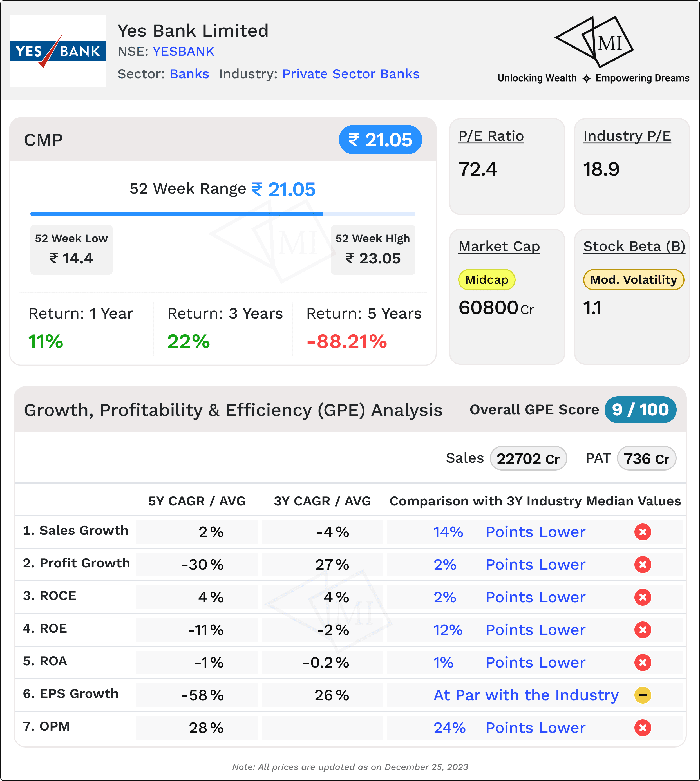The width and height of the screenshot is (700, 781).
Task: Click the Stock Beta (B) heading
Action: tap(634, 247)
